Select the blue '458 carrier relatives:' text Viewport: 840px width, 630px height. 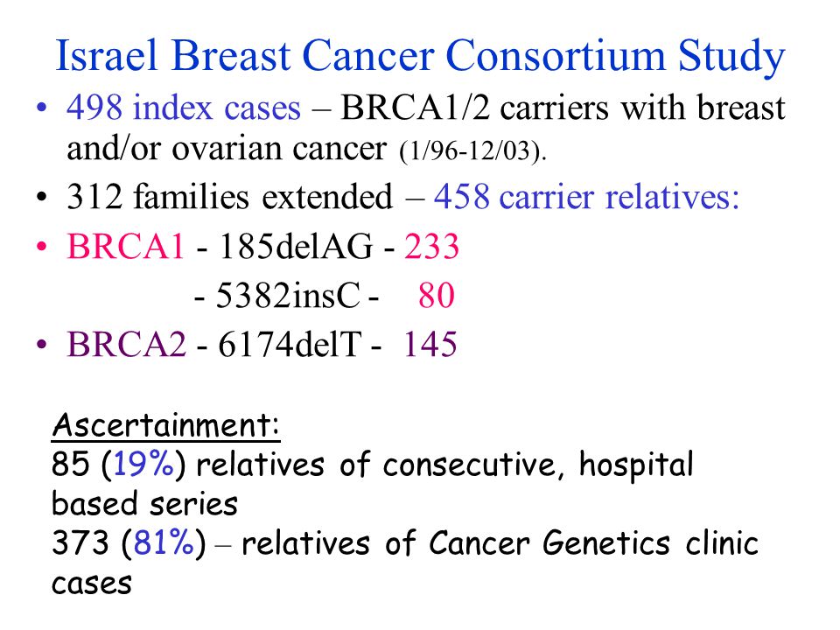point(586,196)
